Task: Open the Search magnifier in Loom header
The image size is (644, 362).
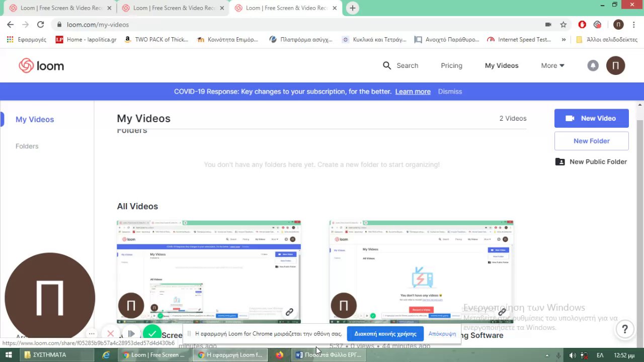Action: (387, 65)
